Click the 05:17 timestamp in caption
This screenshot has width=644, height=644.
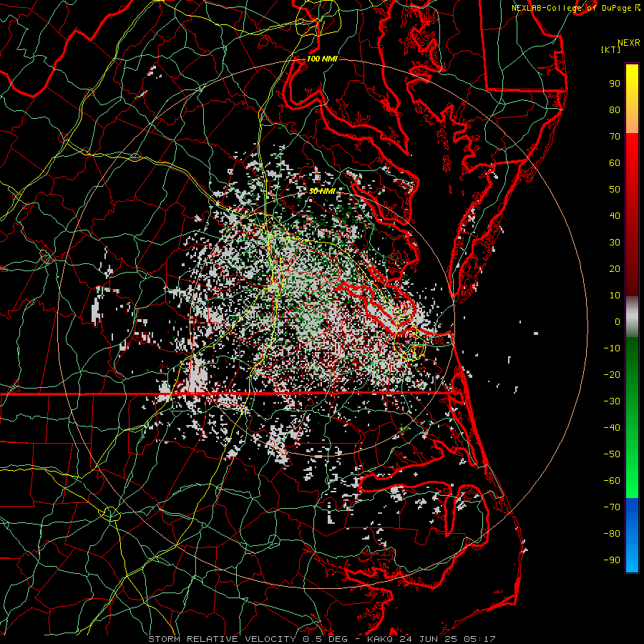coord(479,639)
